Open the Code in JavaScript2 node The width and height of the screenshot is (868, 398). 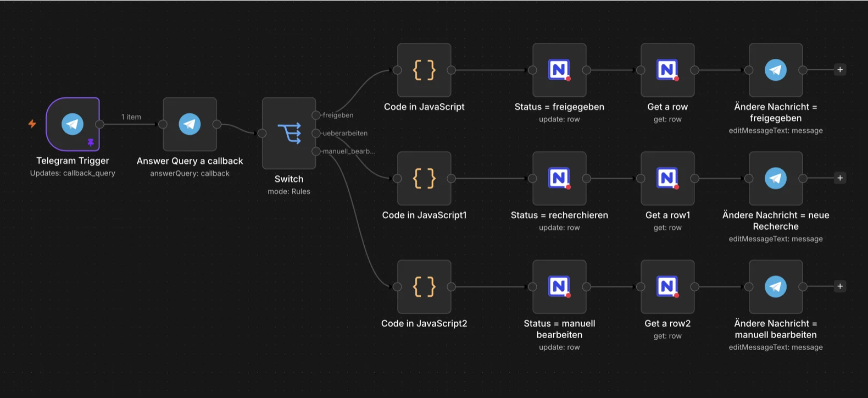pyautogui.click(x=424, y=286)
